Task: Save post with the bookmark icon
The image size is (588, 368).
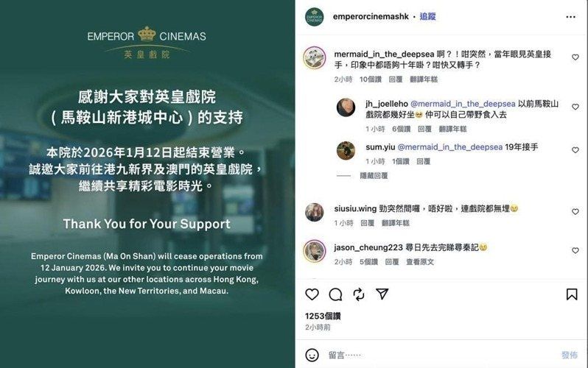Action: tap(572, 294)
